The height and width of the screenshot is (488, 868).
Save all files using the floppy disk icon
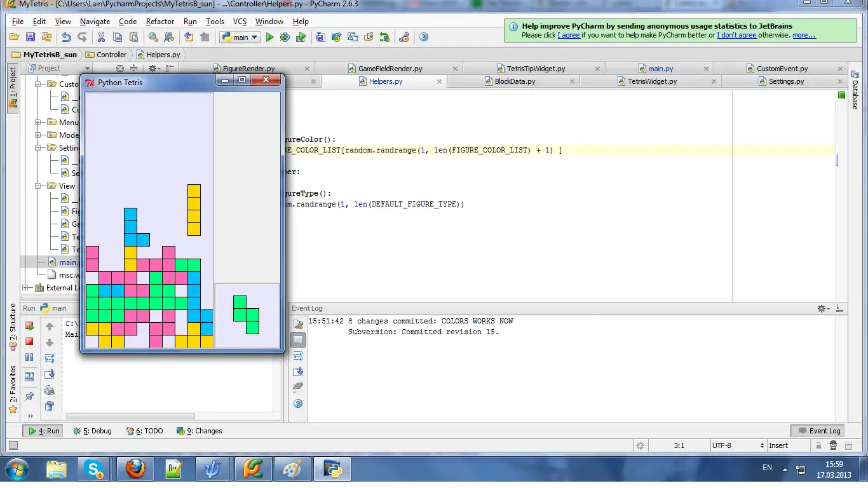(x=30, y=37)
